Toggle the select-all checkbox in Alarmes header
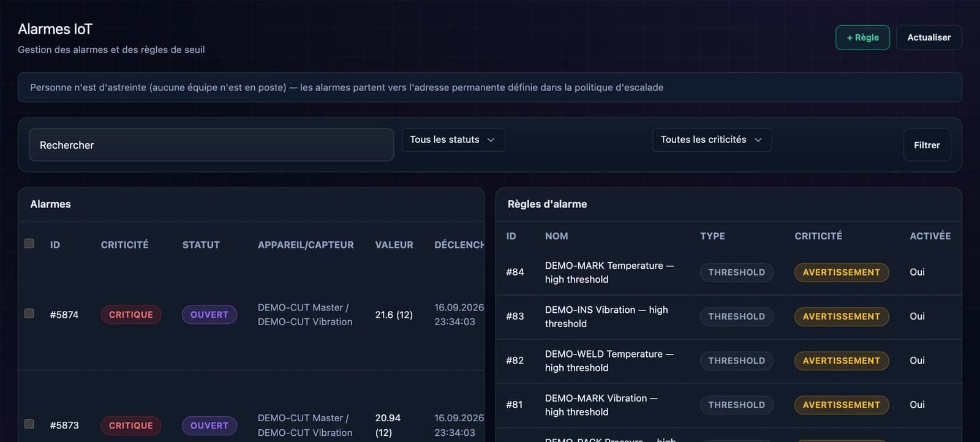This screenshot has height=442, width=980. pyautogui.click(x=29, y=244)
